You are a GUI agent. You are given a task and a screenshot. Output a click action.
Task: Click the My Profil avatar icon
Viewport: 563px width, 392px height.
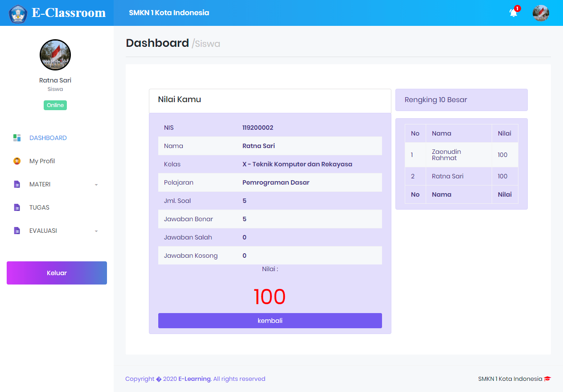[17, 161]
